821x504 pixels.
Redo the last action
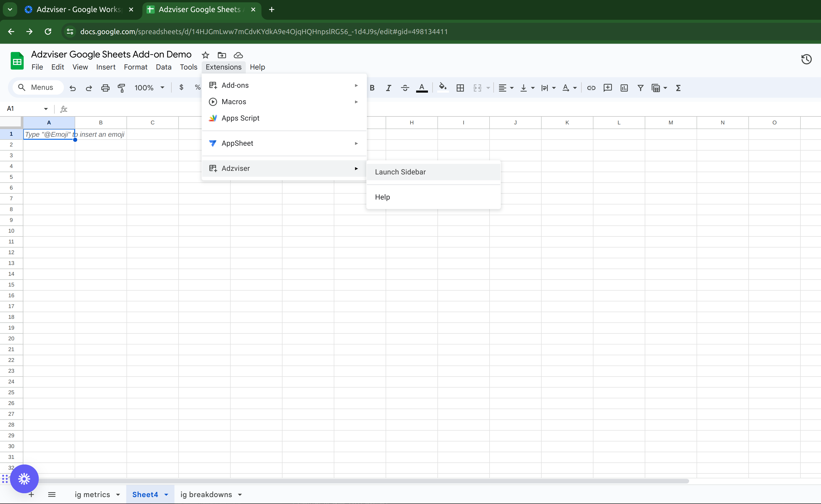(x=89, y=88)
